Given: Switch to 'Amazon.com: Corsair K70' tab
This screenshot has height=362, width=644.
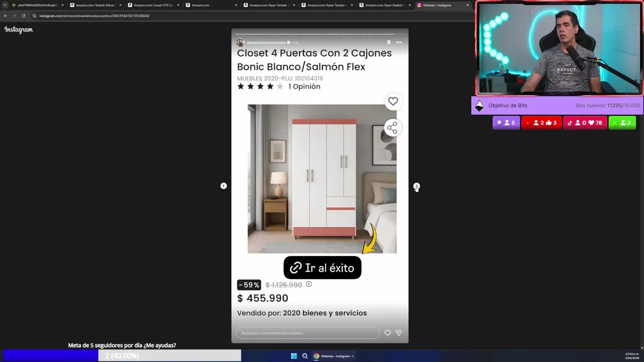Looking at the screenshot, I should click(152, 5).
